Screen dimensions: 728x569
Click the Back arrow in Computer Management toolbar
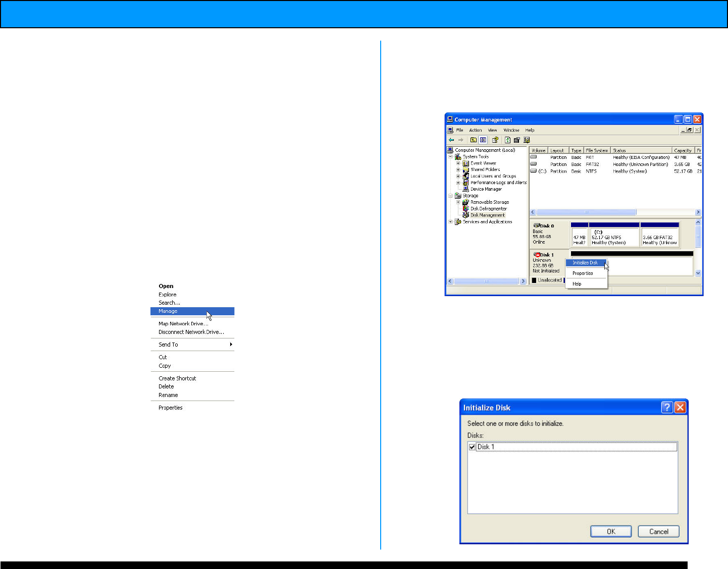click(451, 140)
